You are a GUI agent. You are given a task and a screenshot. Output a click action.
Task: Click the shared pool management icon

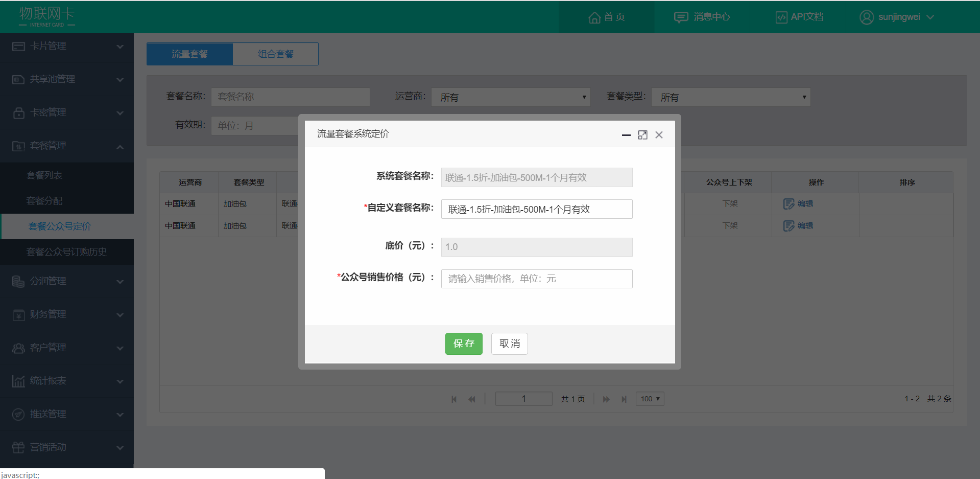pyautogui.click(x=18, y=80)
